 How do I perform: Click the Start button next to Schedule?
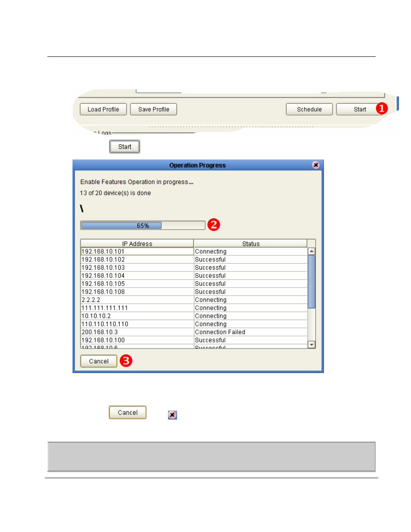pos(360,109)
